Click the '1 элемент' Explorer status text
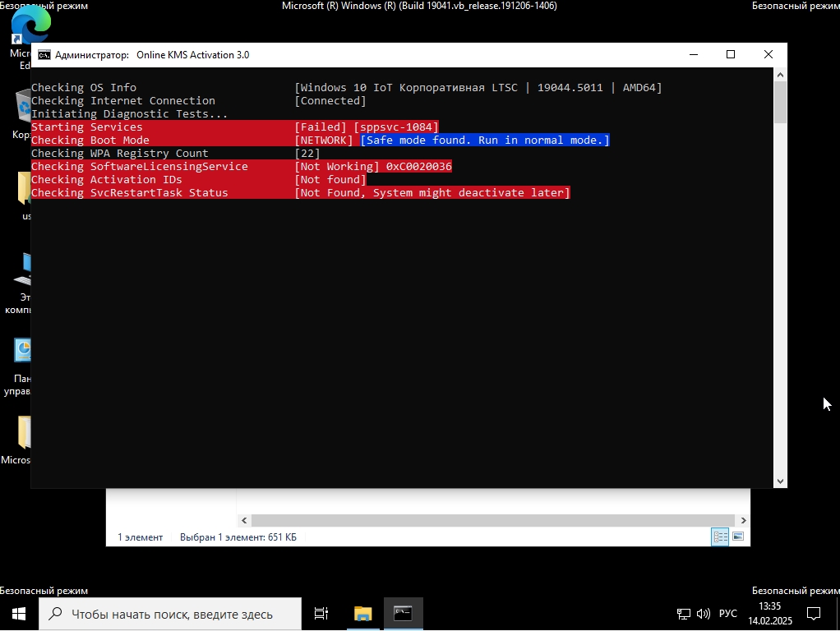 (141, 537)
